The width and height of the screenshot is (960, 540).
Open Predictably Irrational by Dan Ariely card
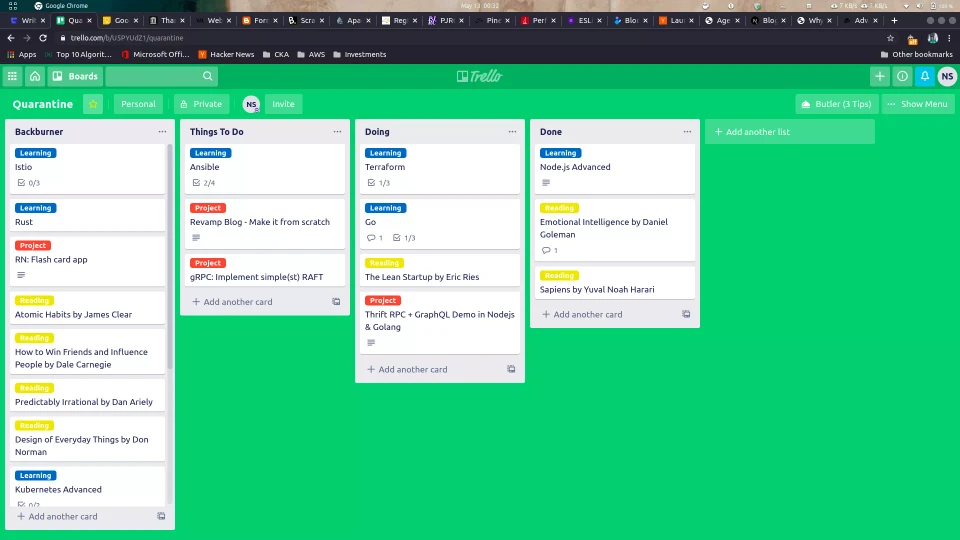pyautogui.click(x=88, y=395)
